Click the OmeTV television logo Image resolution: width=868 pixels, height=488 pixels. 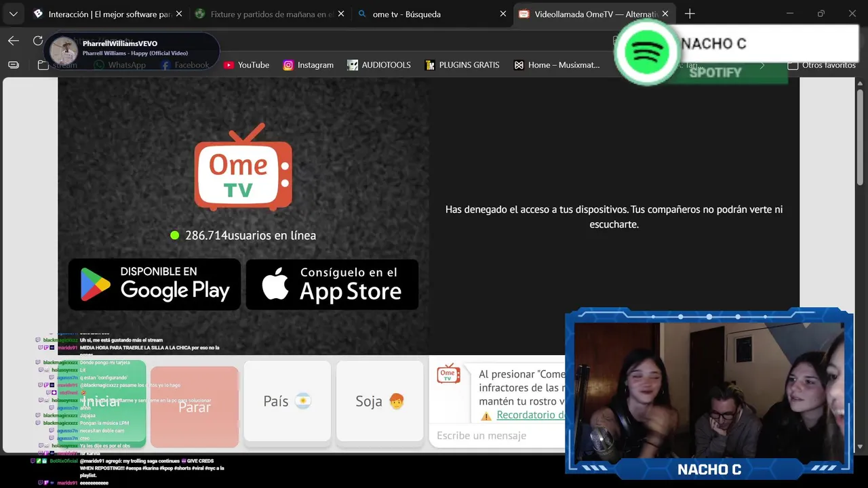pyautogui.click(x=243, y=167)
